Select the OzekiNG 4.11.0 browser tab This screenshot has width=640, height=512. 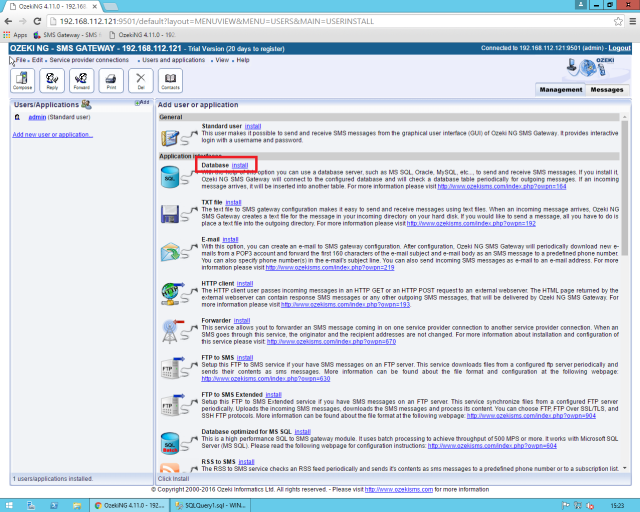(53, 7)
